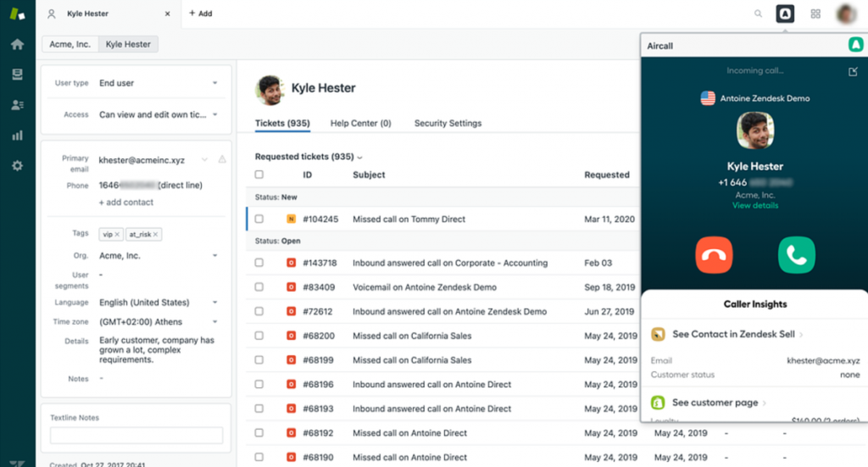Open the Views tickets icon in sidebar
The image size is (868, 467).
coord(17,74)
